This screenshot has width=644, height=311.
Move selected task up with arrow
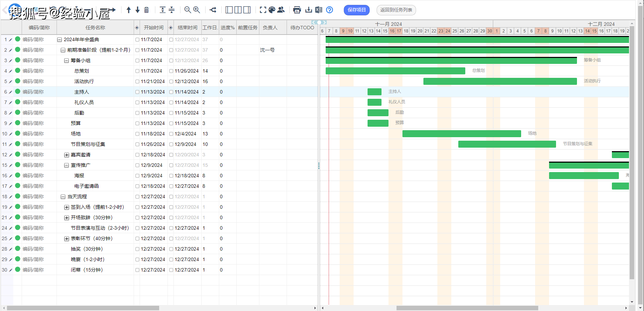pos(128,10)
